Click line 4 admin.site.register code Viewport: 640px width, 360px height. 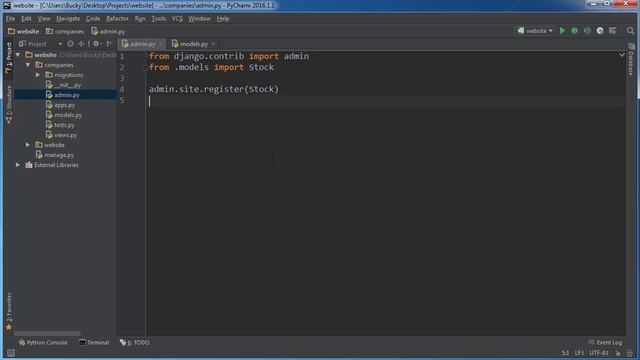coord(213,89)
